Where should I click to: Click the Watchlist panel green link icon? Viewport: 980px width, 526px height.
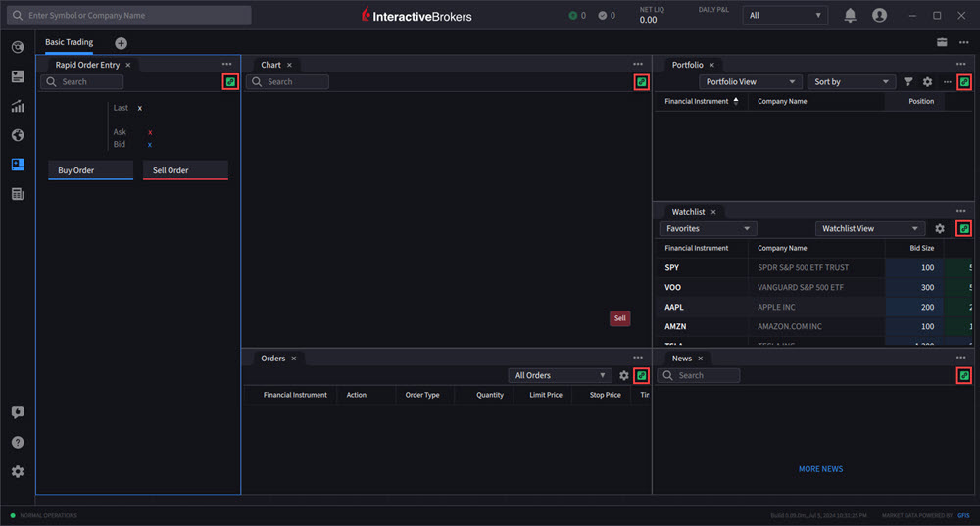(964, 228)
